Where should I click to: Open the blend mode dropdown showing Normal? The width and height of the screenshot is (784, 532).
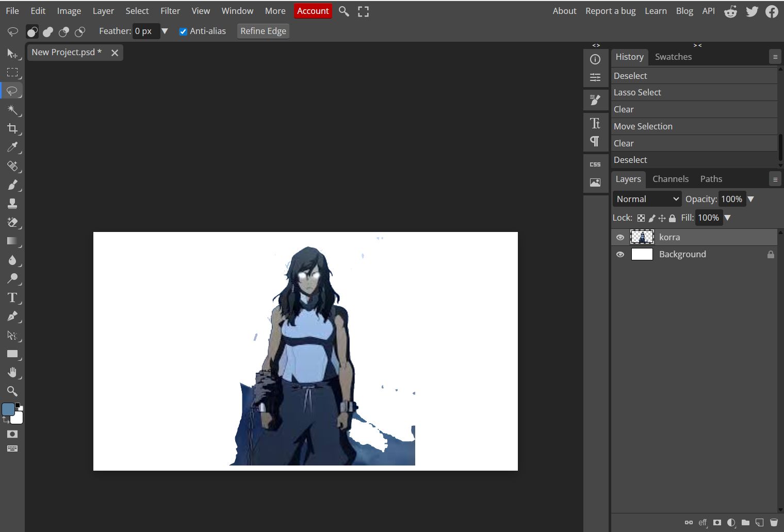pyautogui.click(x=646, y=198)
